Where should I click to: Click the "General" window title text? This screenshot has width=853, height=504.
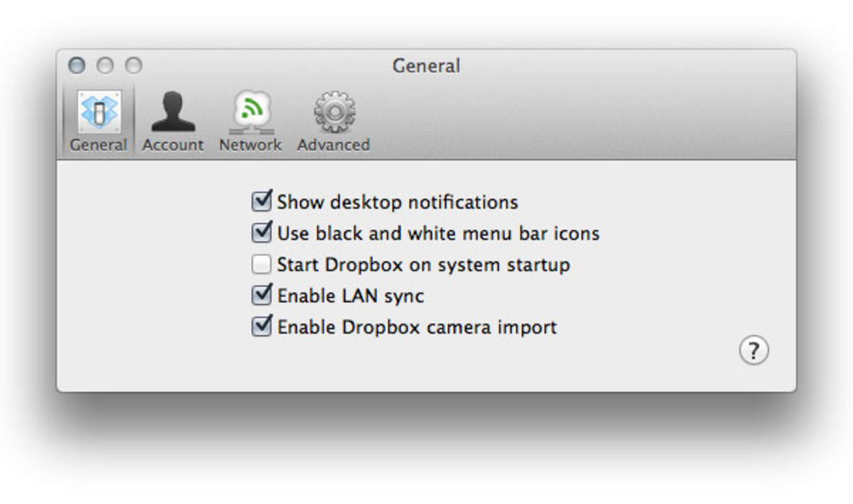click(426, 66)
